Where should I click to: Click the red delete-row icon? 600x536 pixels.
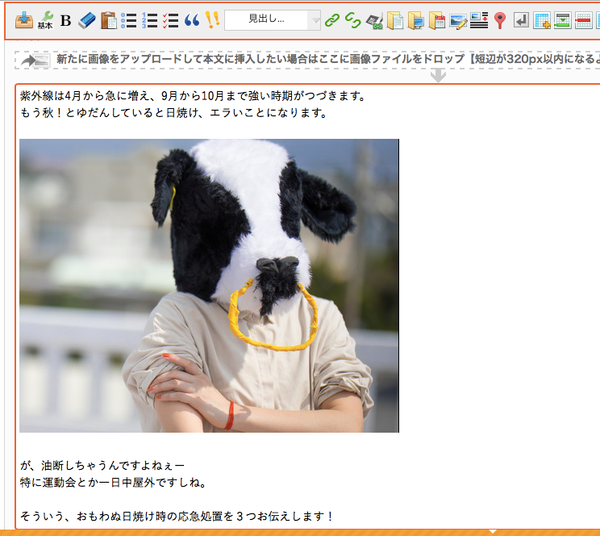[583, 20]
